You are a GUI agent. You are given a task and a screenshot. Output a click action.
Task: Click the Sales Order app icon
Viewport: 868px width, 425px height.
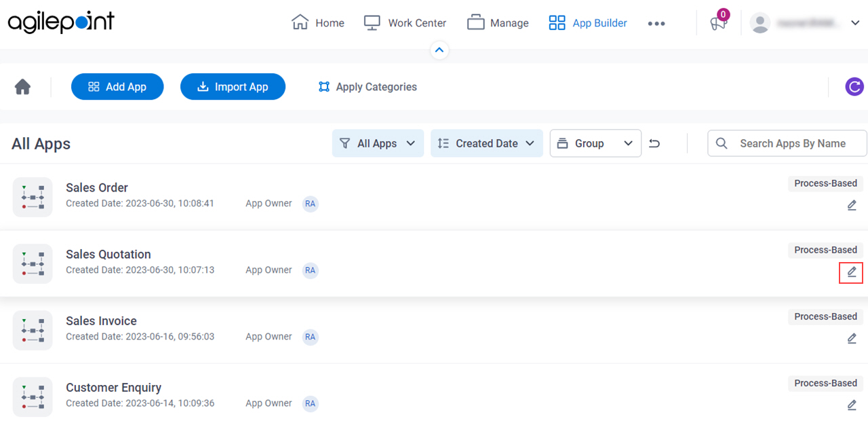click(33, 197)
